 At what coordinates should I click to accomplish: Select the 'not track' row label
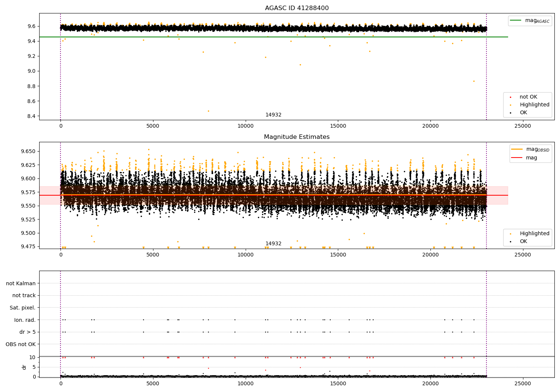(x=24, y=296)
